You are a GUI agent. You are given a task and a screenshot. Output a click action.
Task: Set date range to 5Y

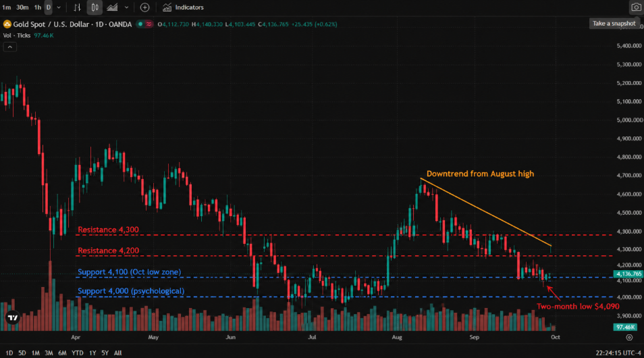click(105, 353)
